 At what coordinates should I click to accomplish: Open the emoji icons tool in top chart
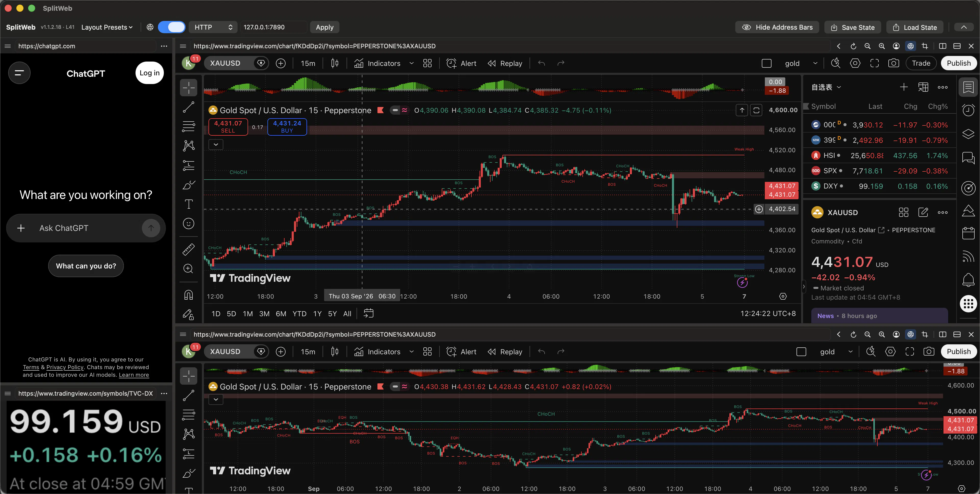click(x=188, y=224)
